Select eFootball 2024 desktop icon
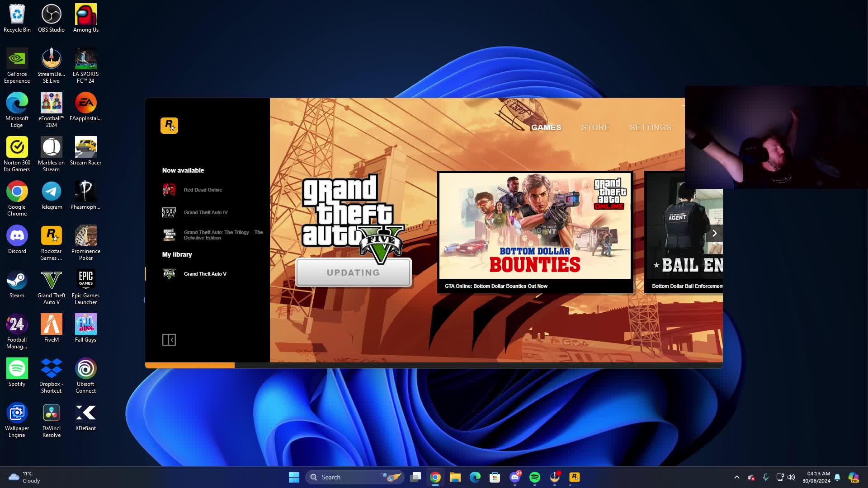 (x=51, y=110)
